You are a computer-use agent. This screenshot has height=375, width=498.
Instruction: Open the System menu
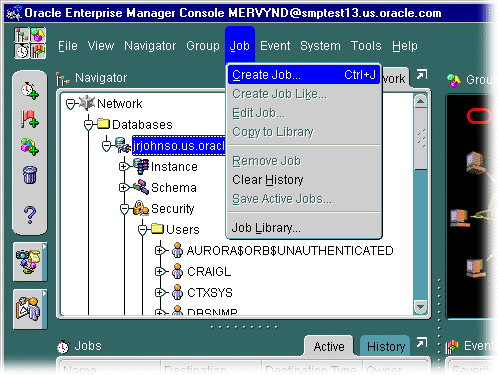[320, 46]
